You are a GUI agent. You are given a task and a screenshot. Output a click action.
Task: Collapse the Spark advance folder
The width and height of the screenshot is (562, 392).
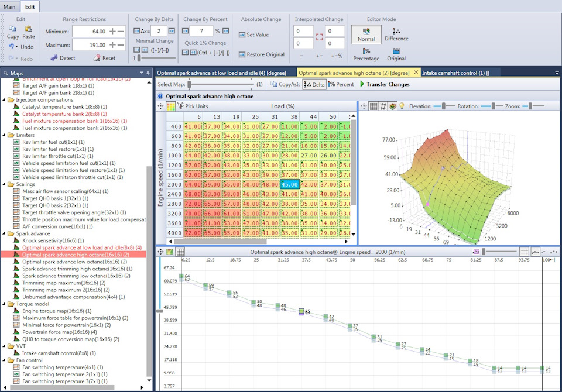(5, 233)
